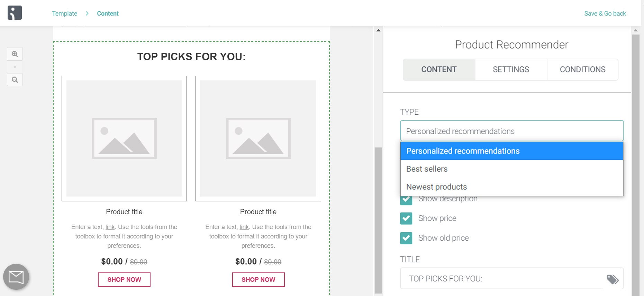The width and height of the screenshot is (644, 296).
Task: Click the app logo icon
Action: coord(15,13)
